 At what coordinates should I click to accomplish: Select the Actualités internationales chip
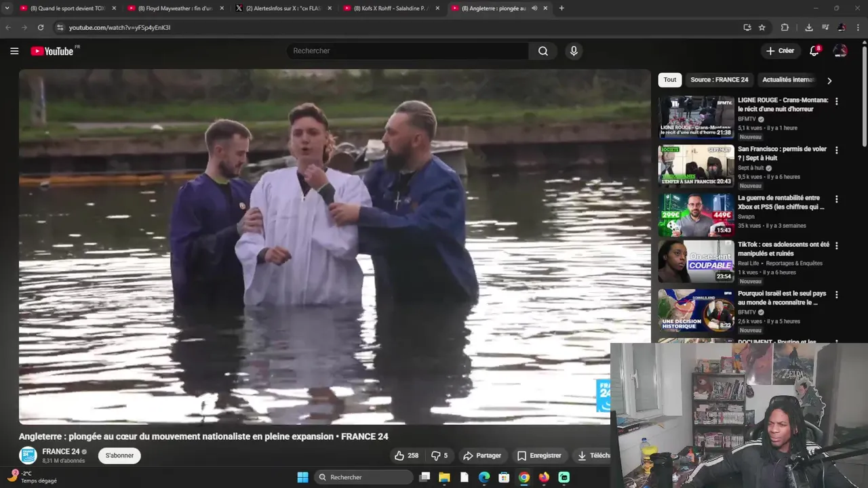[788, 80]
